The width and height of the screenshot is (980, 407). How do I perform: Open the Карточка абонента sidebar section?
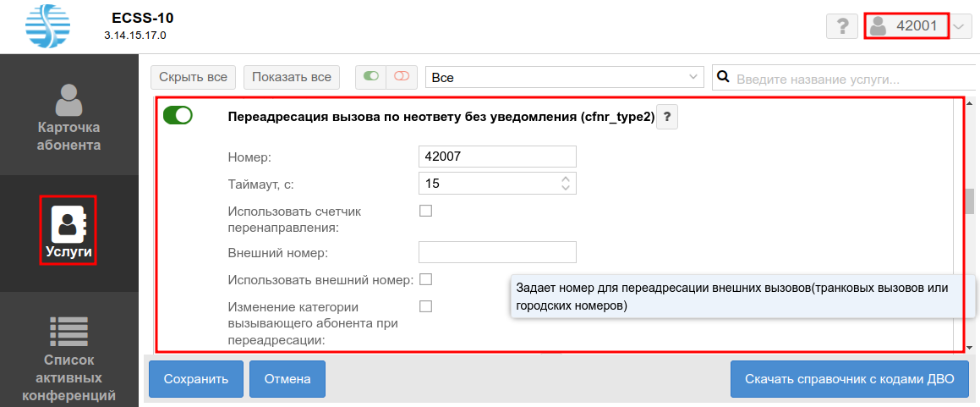coord(68,118)
